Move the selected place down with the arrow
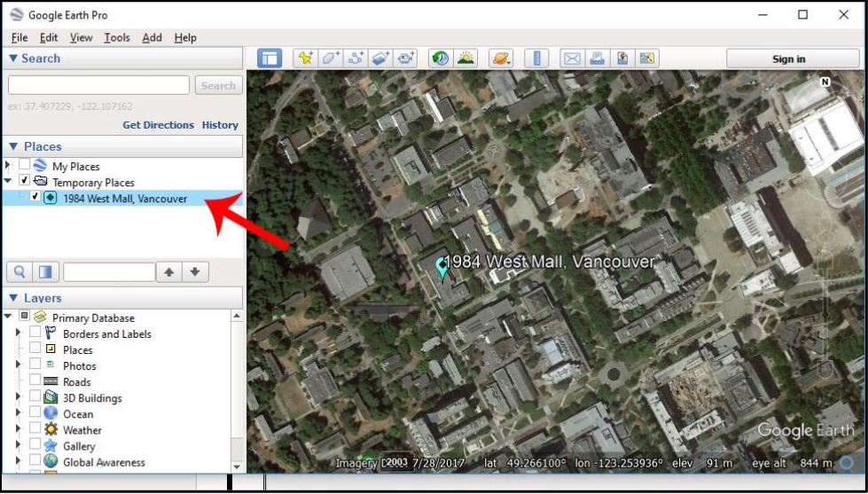868x494 pixels. coord(195,272)
